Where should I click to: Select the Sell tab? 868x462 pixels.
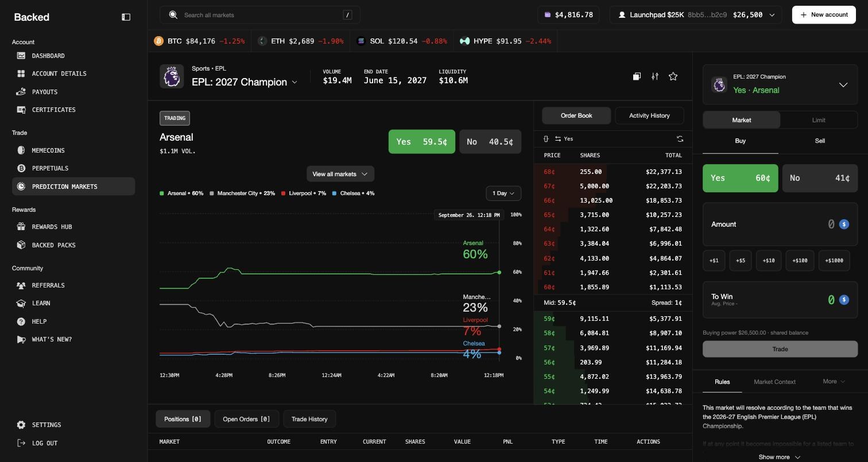coord(820,141)
